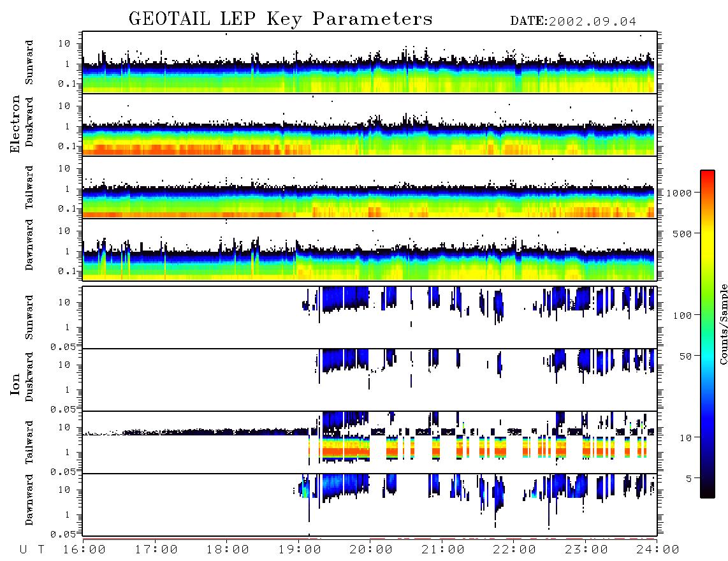Click the Electron Tailward panel label
Viewport: 728px width, 561px height.
29,187
